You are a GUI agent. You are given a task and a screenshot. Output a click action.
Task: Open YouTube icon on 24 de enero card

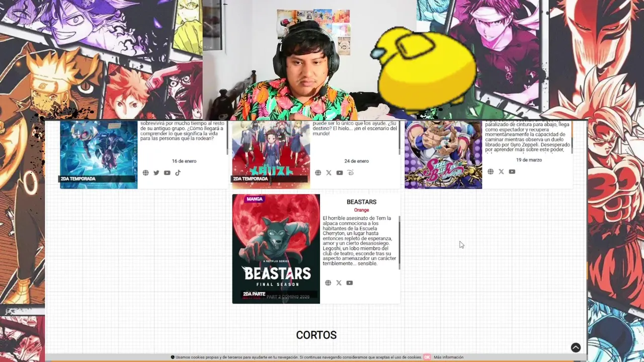tap(340, 173)
